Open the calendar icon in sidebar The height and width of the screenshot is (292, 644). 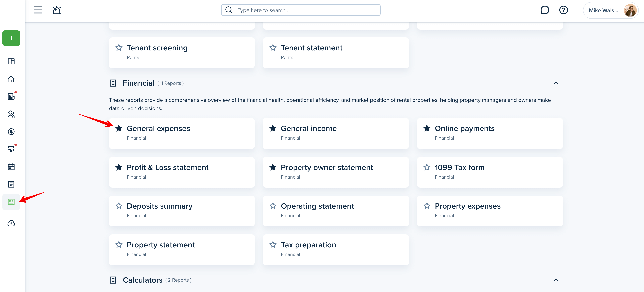click(x=11, y=167)
